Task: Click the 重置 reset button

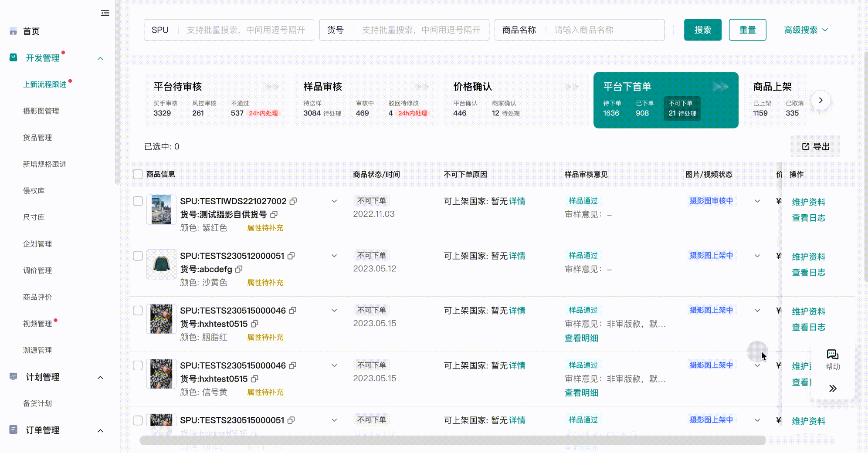Action: click(748, 30)
